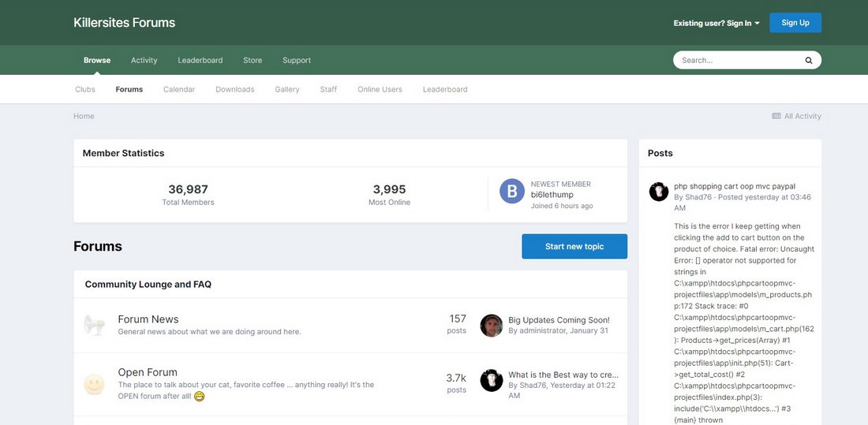Click the Home breadcrumb link
This screenshot has width=868, height=425.
(84, 116)
